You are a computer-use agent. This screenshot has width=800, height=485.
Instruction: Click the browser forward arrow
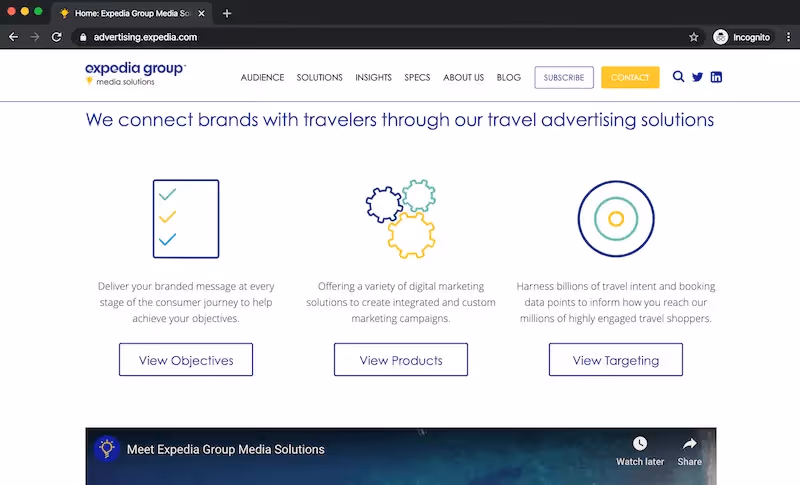[x=35, y=37]
